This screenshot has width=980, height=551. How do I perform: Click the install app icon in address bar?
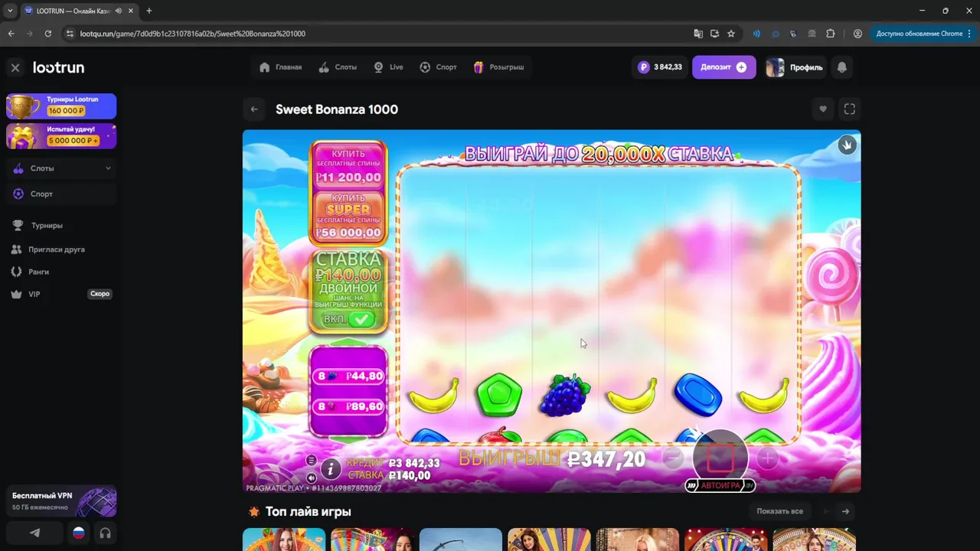tap(714, 34)
